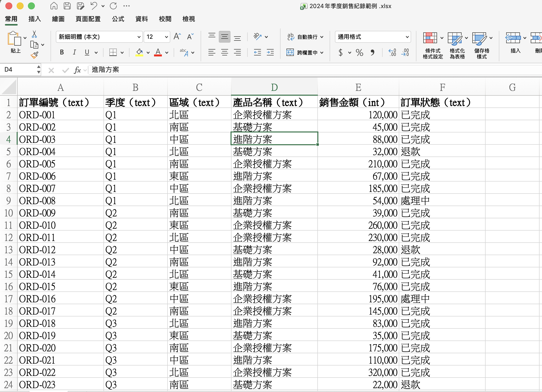542x392 pixels.
Task: Click the Format Painter brush icon
Action: click(34, 55)
